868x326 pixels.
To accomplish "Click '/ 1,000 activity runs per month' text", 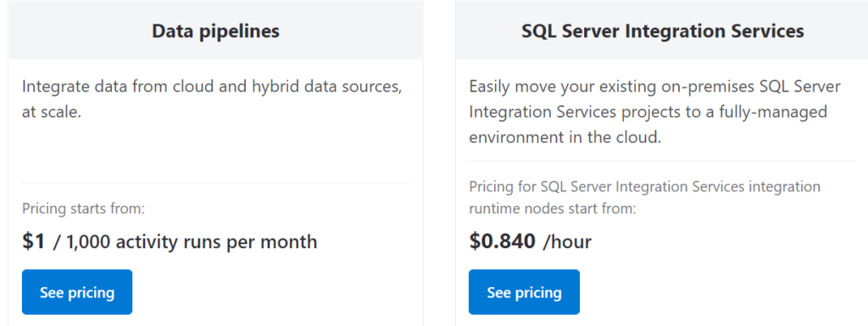I will click(185, 242).
